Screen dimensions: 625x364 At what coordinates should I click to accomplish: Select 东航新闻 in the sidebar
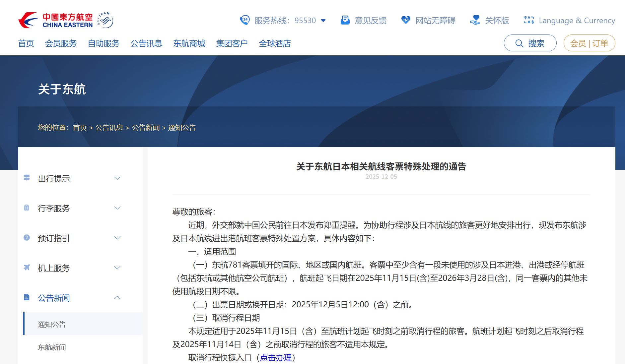(52, 347)
